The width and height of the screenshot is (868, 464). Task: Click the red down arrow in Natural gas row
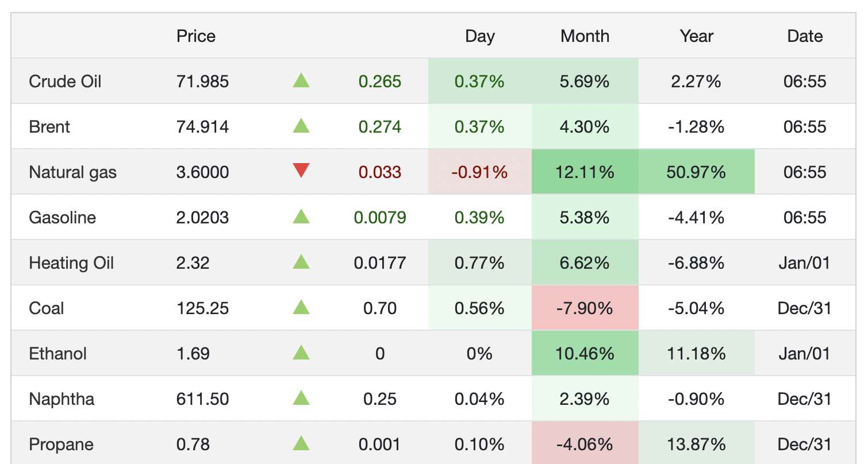pyautogui.click(x=301, y=171)
